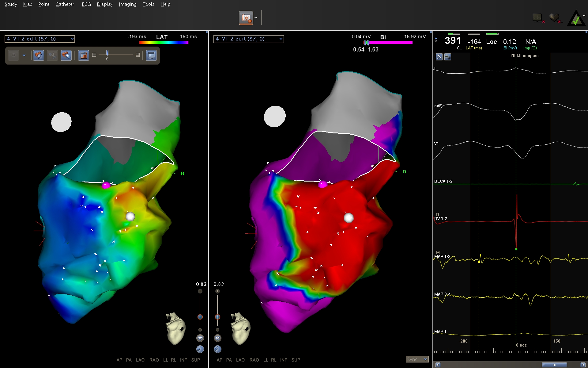Click the green checkmark triangle icon

pos(576,19)
